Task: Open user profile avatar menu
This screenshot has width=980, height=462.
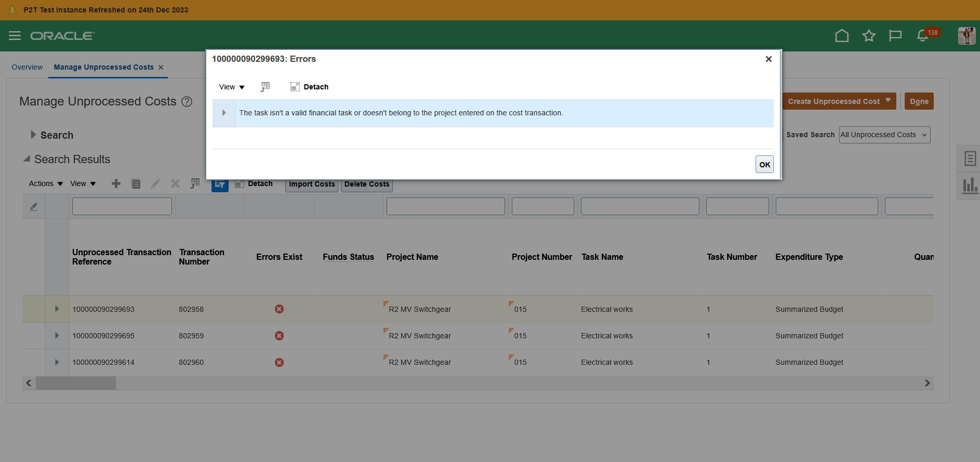Action: coord(966,36)
